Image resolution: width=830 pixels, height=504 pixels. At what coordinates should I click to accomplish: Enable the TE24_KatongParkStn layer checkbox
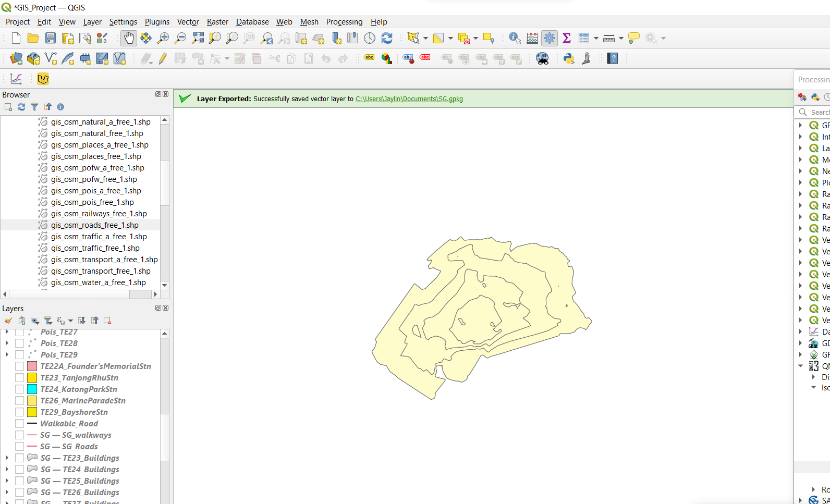point(20,389)
